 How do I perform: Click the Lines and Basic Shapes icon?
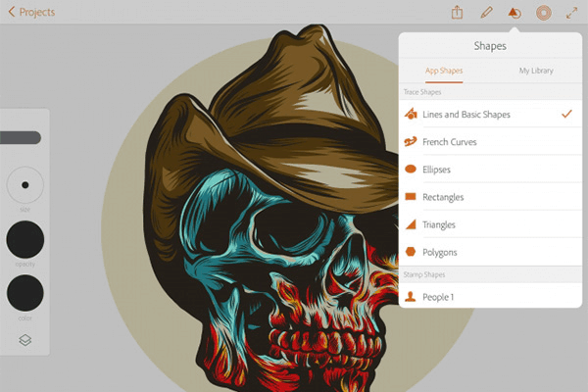pyautogui.click(x=411, y=114)
